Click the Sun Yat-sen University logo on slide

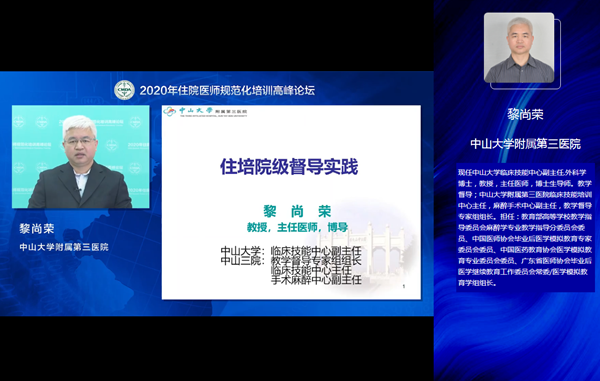pos(188,111)
